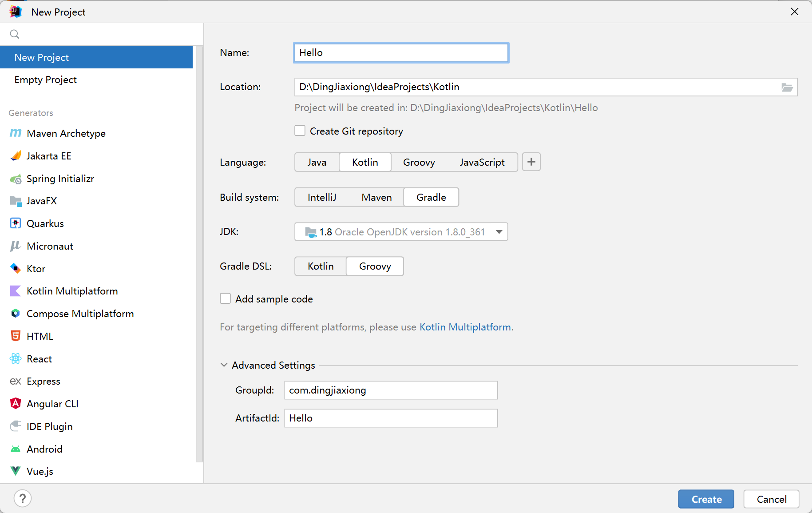This screenshot has width=812, height=513.
Task: Click the HTML5 shield icon
Action: pos(16,336)
